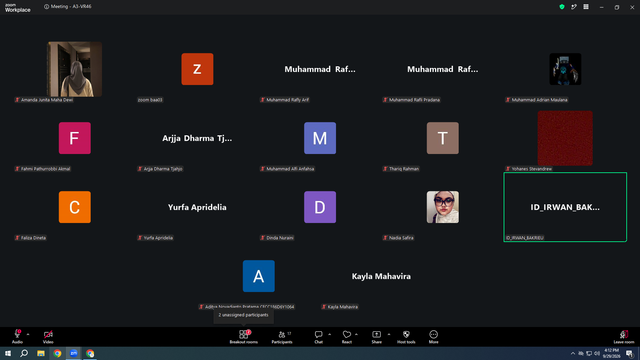Screen dimensions: 640x360
Task: Click Muhammad Rafly Arif name label
Action: 285,100
